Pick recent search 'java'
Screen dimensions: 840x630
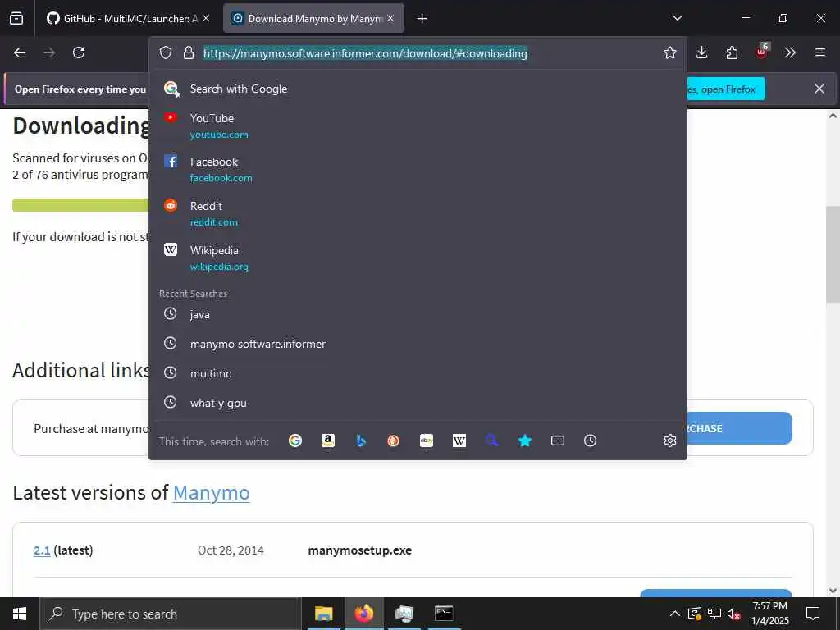pos(418,314)
